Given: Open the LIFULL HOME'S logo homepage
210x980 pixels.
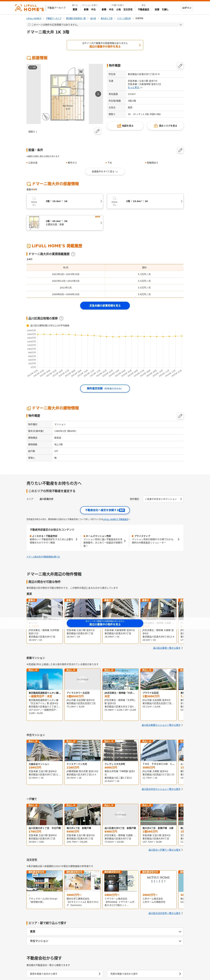Looking at the screenshot, I should pyautogui.click(x=29, y=8).
